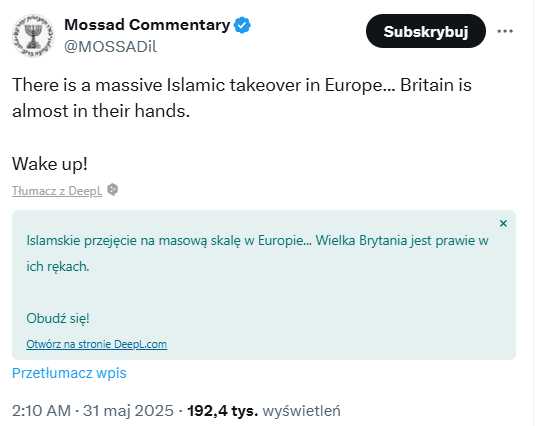Click the English tweet text about Europe
This screenshot has width=535, height=426.
pos(242,98)
